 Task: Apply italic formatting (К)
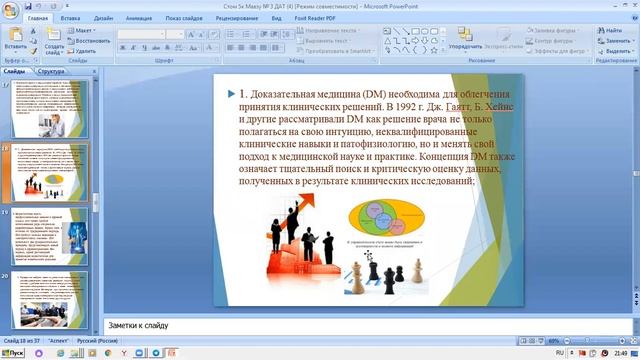click(133, 48)
